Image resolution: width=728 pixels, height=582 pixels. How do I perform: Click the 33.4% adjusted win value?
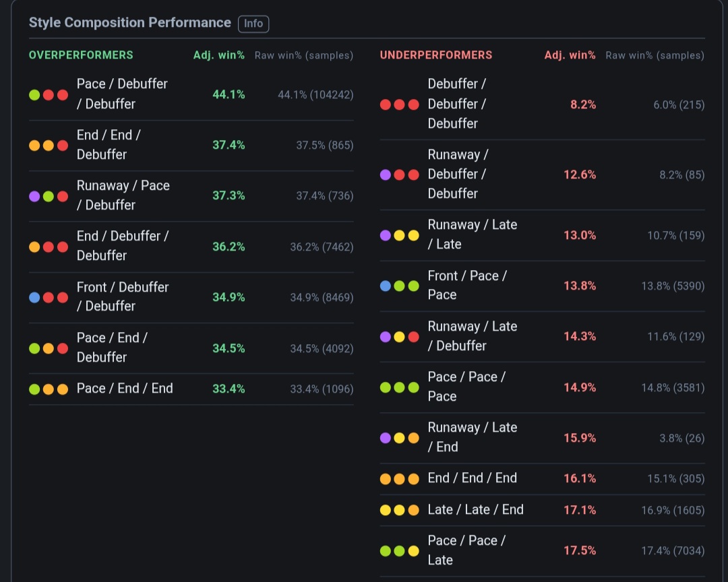(x=229, y=389)
